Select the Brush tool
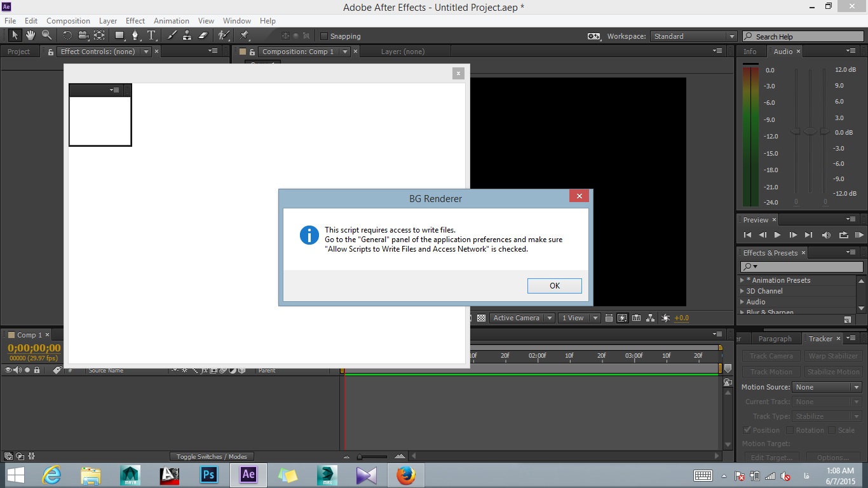868x488 pixels. coord(172,36)
